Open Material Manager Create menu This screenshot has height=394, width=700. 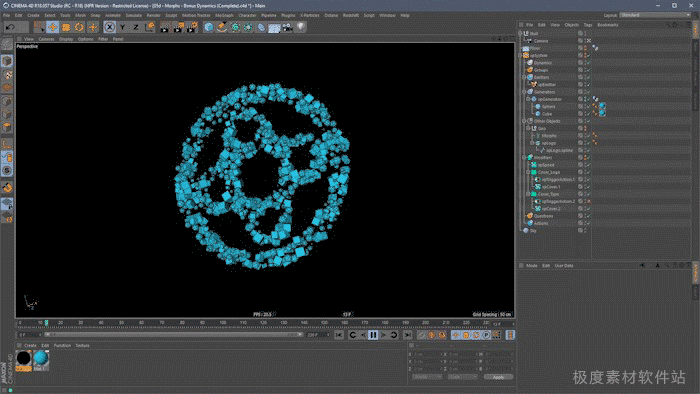coord(30,346)
